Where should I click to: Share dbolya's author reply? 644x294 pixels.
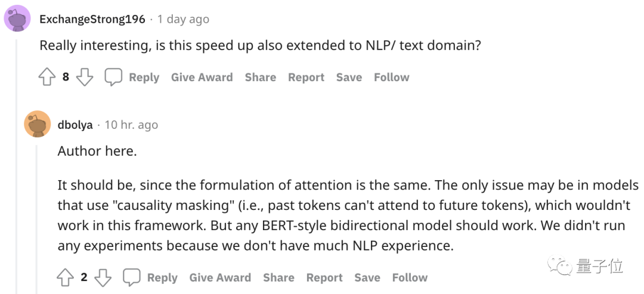(278, 278)
